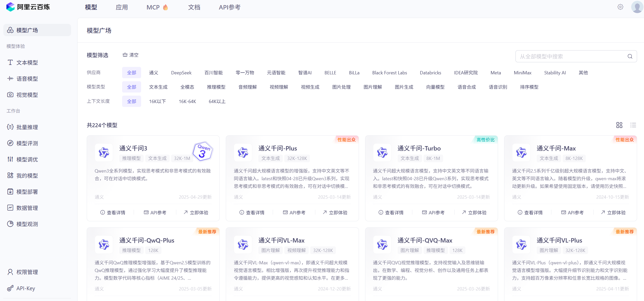The image size is (644, 301).
Task: Click 立即体验 on 通义千问-Turbo card
Action: click(474, 213)
